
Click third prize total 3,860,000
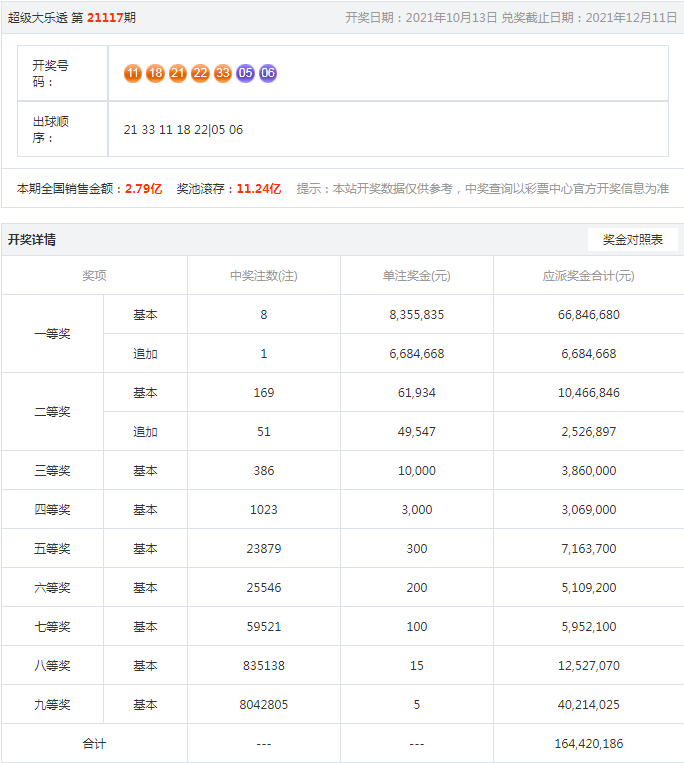589,471
